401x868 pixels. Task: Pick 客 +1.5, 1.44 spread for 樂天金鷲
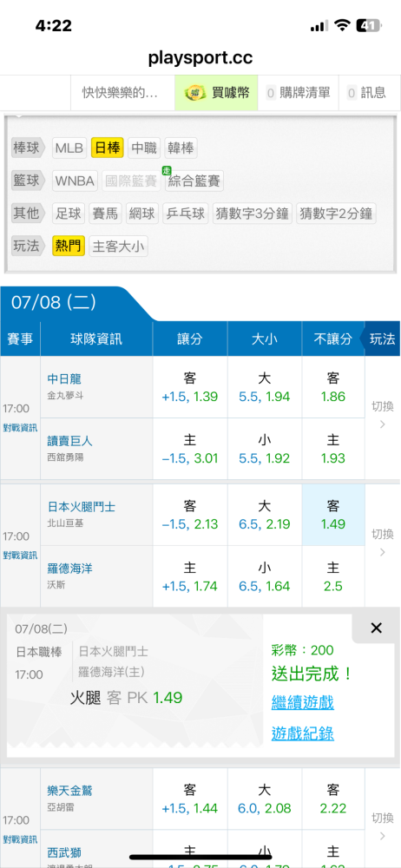[189, 799]
